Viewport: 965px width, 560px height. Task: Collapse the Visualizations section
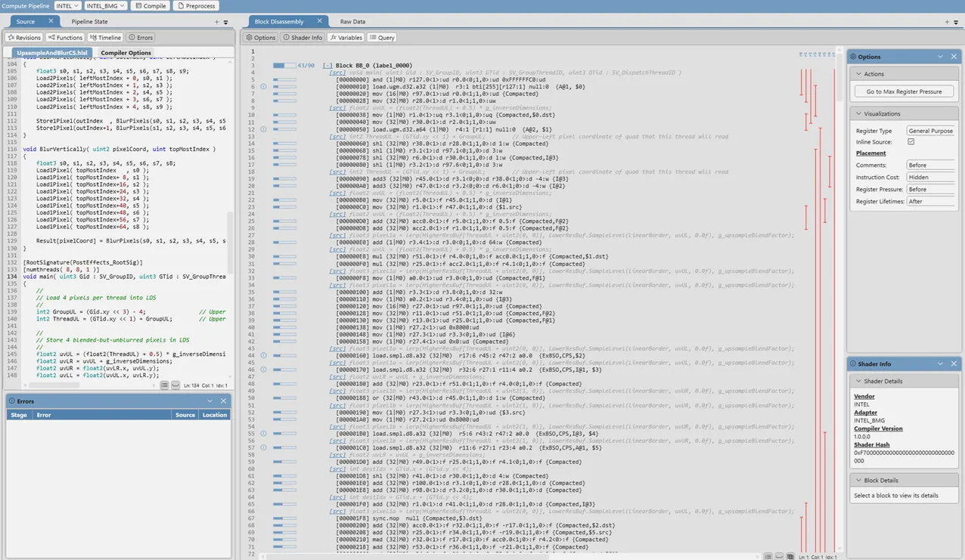tap(858, 113)
